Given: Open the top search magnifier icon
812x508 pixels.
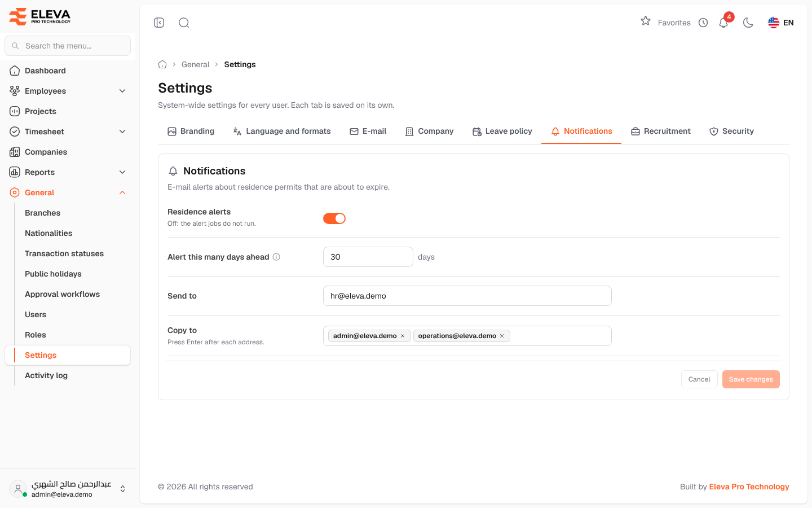Looking at the screenshot, I should [x=184, y=23].
